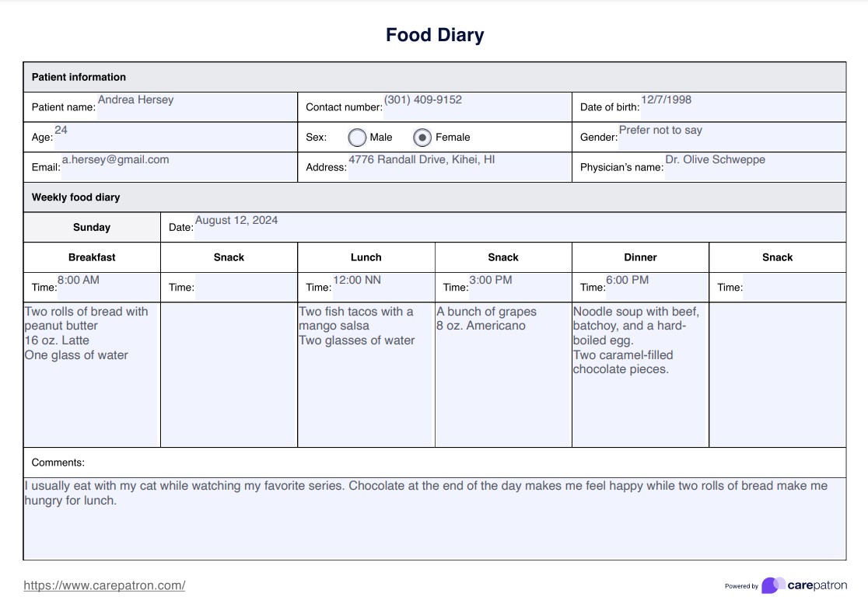Click the Gender input field
The image size is (868, 611).
point(731,137)
